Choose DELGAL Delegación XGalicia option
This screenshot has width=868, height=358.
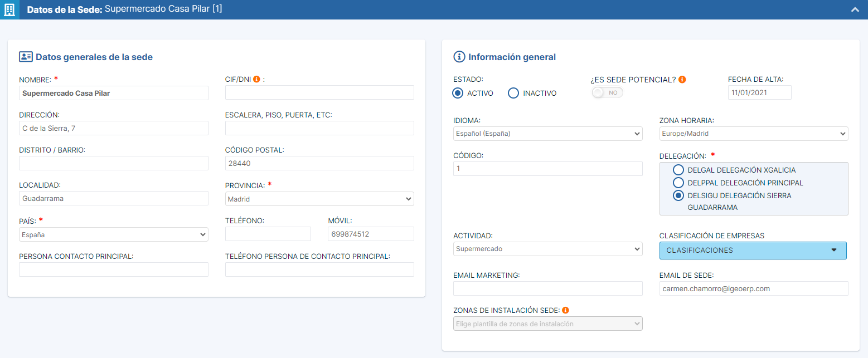click(678, 170)
